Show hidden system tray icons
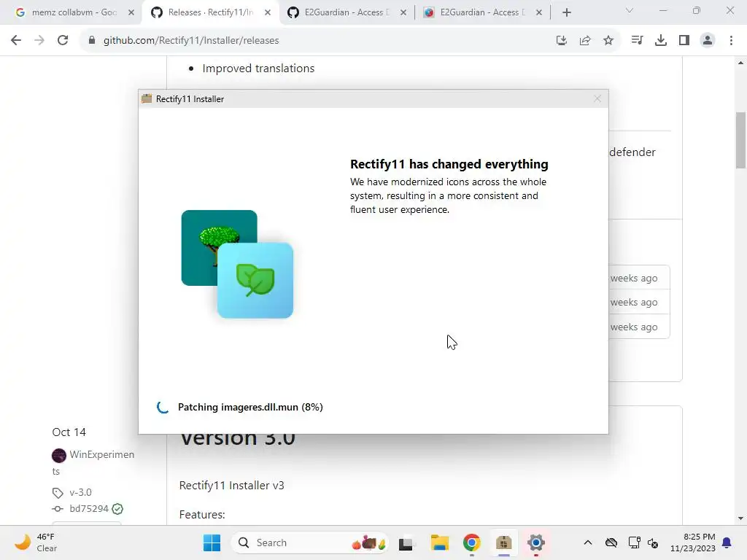 click(588, 542)
